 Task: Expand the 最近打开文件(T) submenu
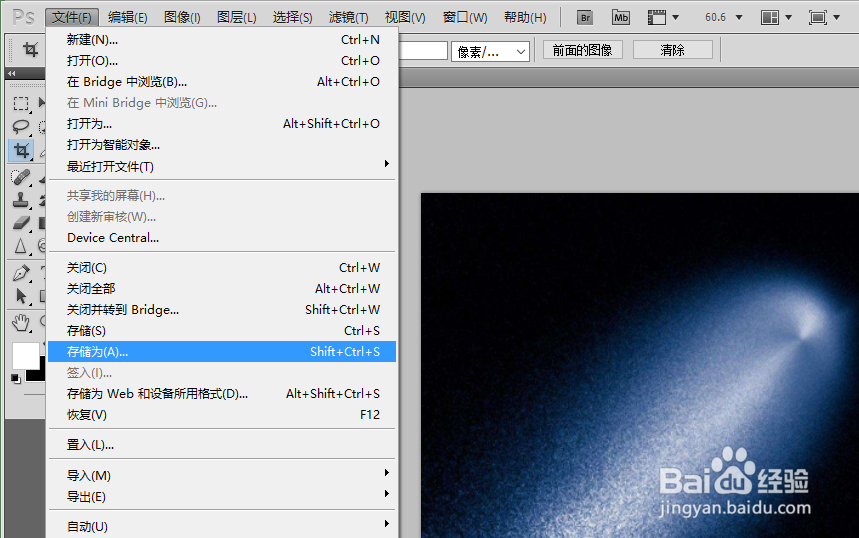(x=222, y=166)
